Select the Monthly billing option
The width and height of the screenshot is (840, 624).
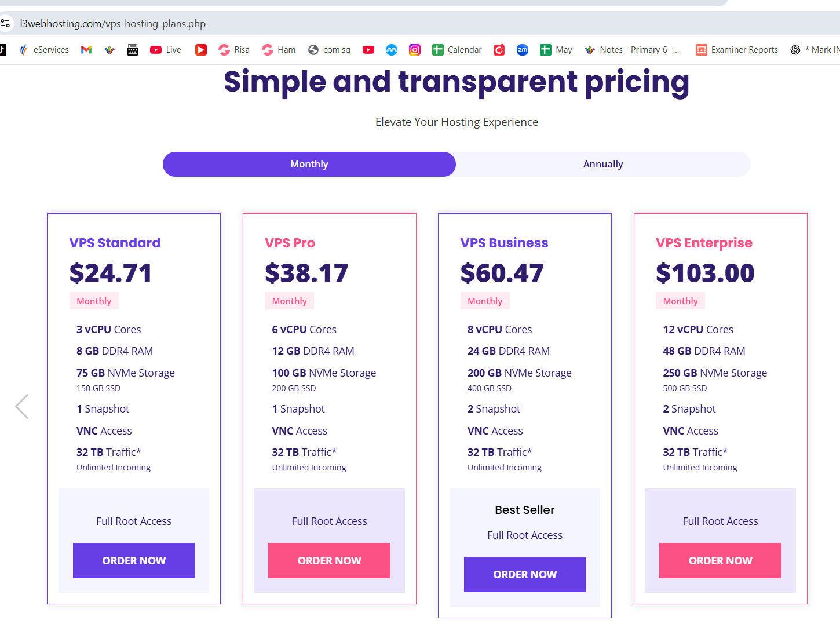[x=309, y=165]
